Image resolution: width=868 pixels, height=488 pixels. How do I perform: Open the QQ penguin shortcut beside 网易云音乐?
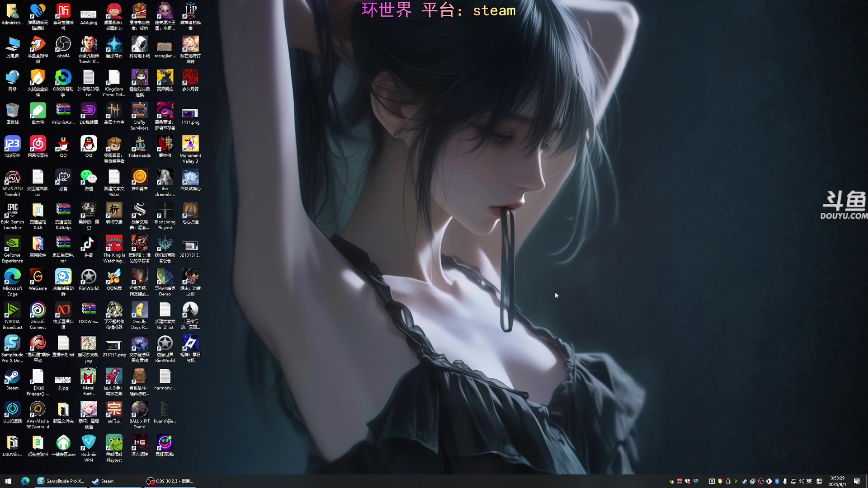tap(63, 147)
